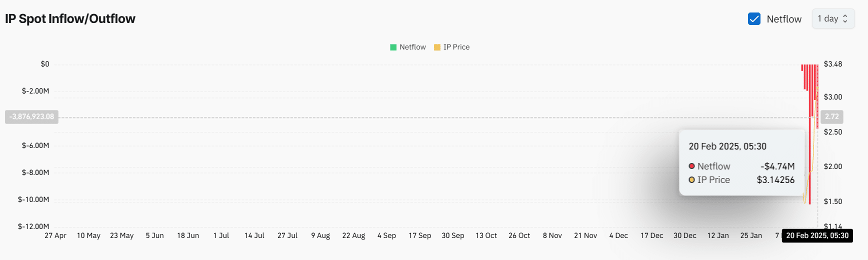The width and height of the screenshot is (868, 260).
Task: Click the IP Spot Inflow/Outflow chart title
Action: click(x=70, y=18)
